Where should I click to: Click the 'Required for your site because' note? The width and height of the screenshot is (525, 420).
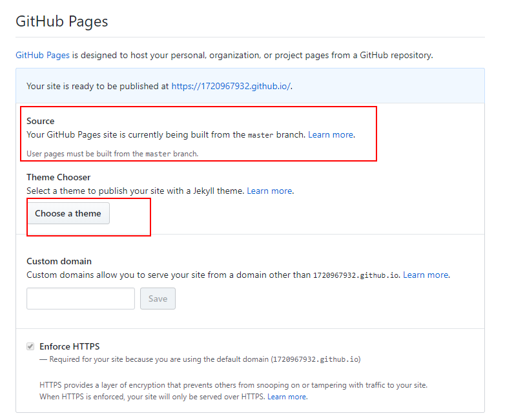200,359
